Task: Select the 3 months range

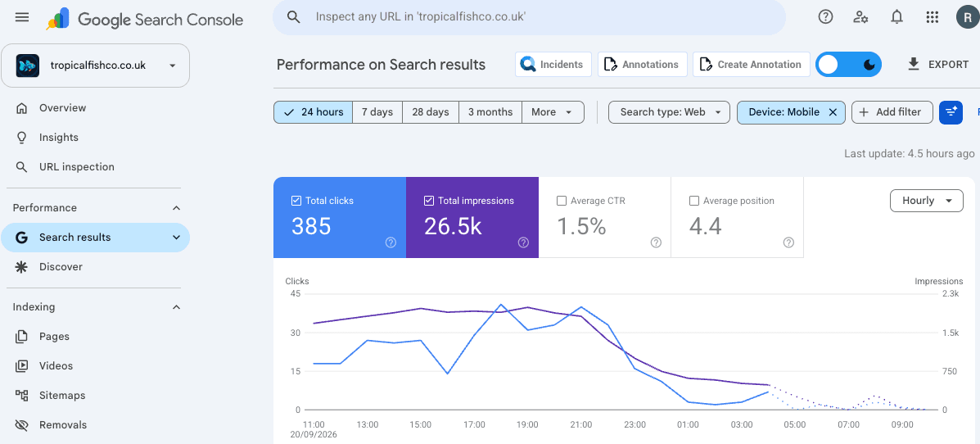Action: (490, 112)
